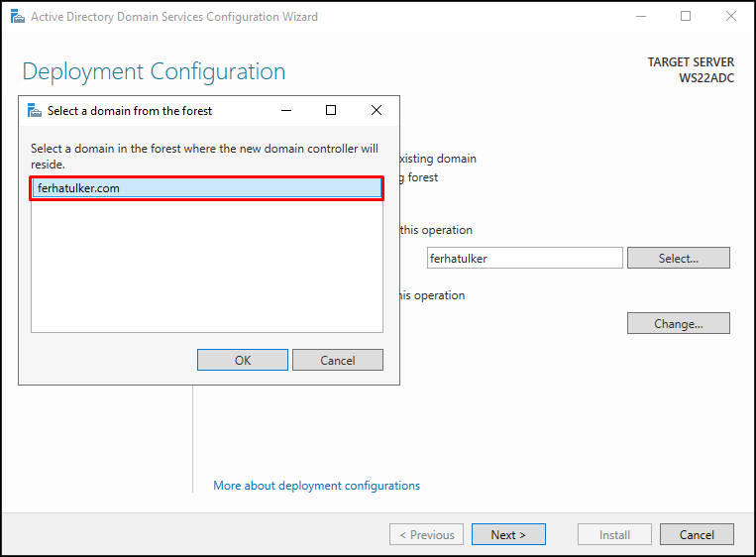
Task: Maximize the Select a domain dialog
Action: coord(331,110)
